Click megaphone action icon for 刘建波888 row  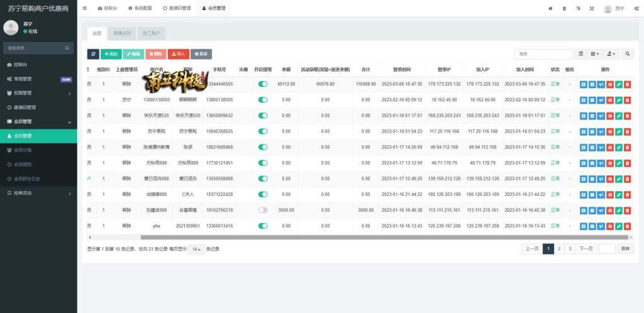pos(601,210)
